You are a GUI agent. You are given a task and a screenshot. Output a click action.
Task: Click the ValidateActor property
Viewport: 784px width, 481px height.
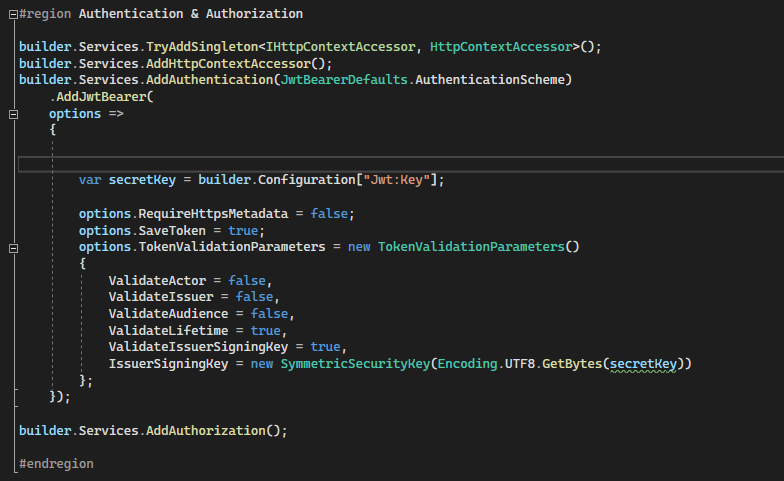[x=157, y=281]
